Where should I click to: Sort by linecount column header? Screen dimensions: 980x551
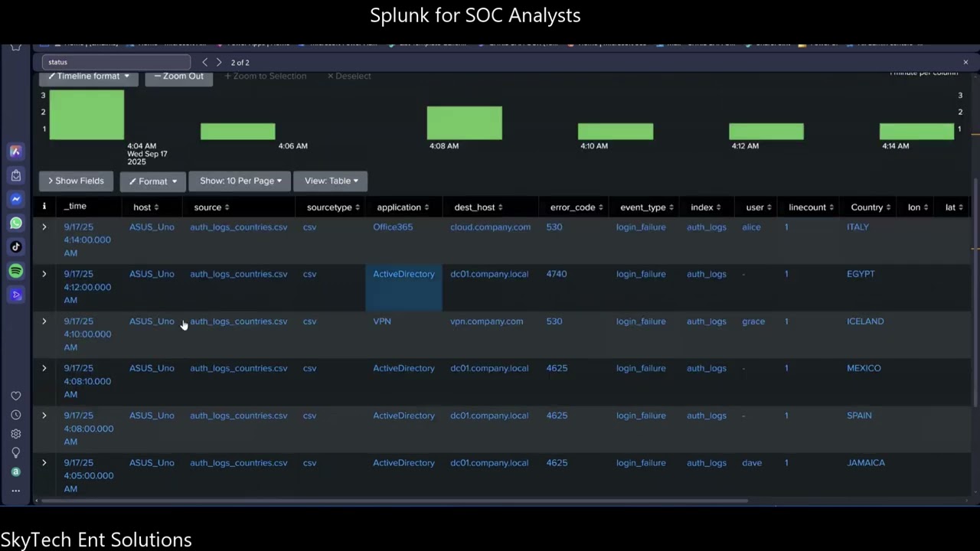[x=812, y=207]
